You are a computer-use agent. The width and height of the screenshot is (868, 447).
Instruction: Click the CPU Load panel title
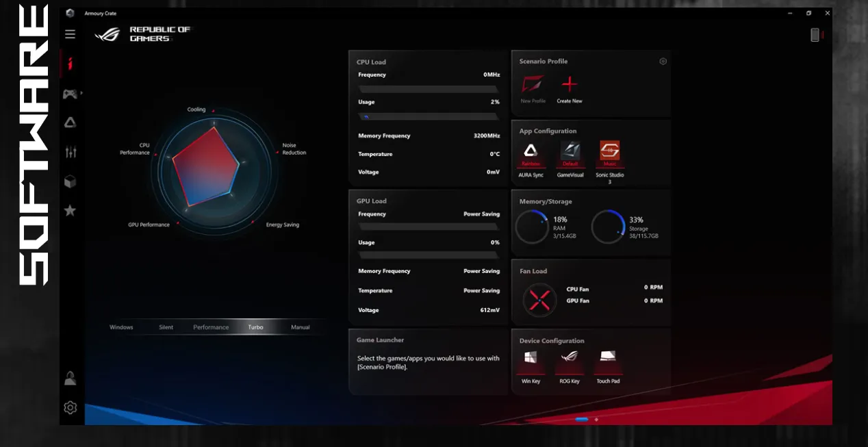click(x=371, y=62)
